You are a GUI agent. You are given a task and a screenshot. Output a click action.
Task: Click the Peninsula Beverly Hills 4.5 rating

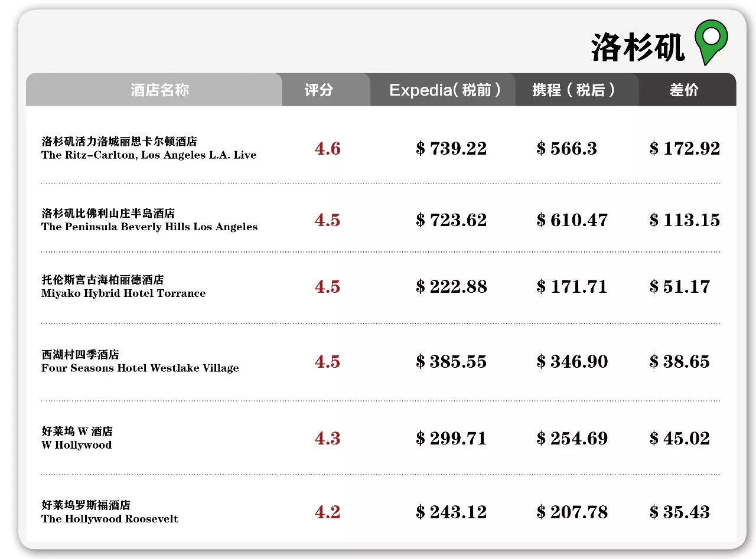pos(328,220)
